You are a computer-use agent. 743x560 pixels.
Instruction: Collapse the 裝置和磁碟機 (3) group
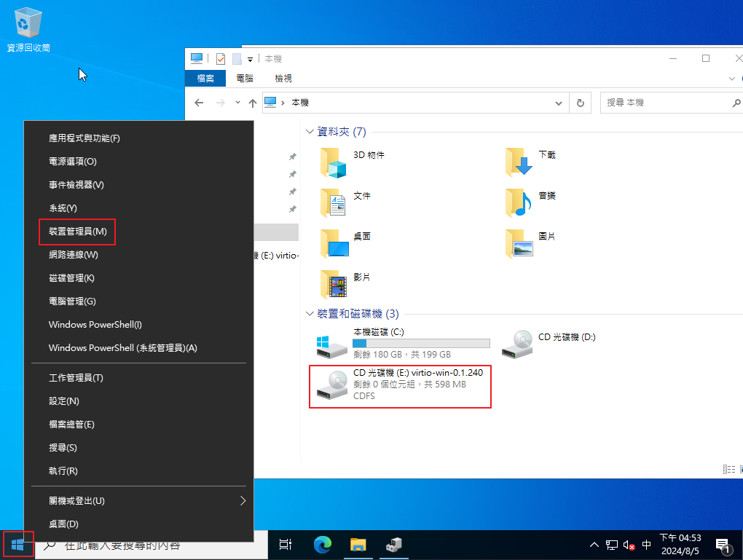(310, 314)
